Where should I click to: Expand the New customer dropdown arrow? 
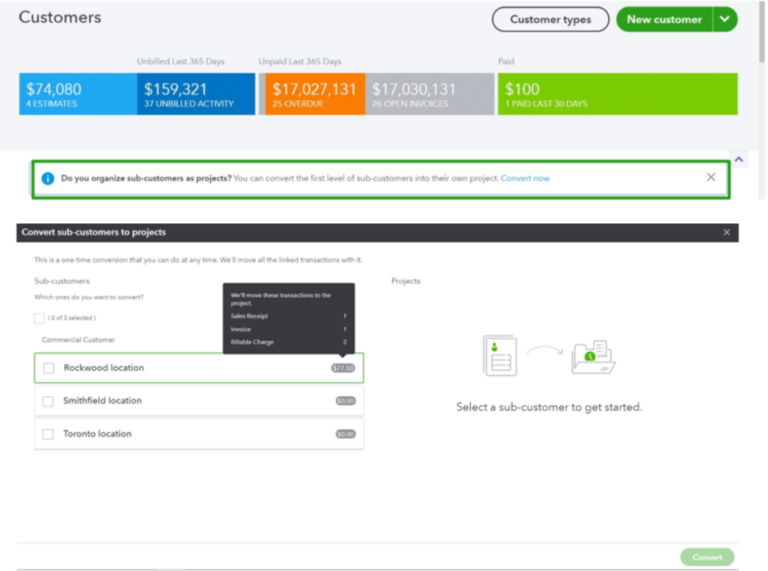725,20
